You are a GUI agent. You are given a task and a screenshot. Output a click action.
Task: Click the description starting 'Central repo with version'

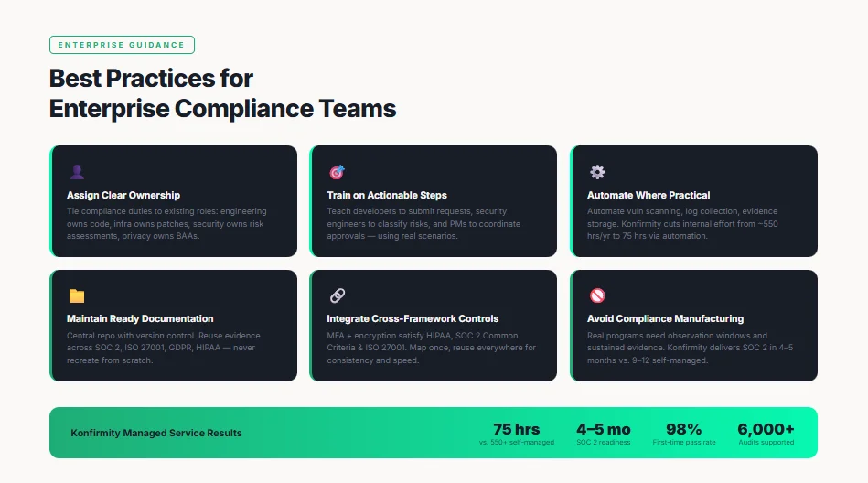pos(164,348)
